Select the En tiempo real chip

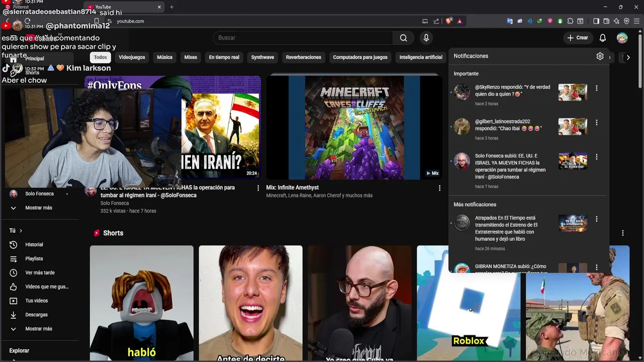[x=224, y=57]
